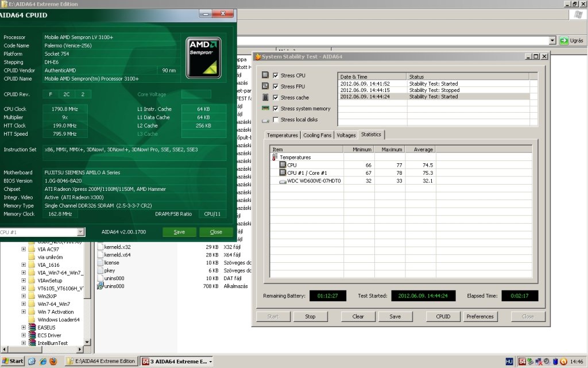Open CPUID from the stability test
This screenshot has height=368, width=588.
pos(443,317)
